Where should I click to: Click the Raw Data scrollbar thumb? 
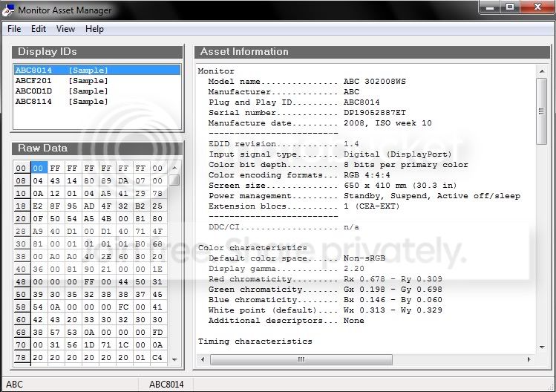point(174,180)
